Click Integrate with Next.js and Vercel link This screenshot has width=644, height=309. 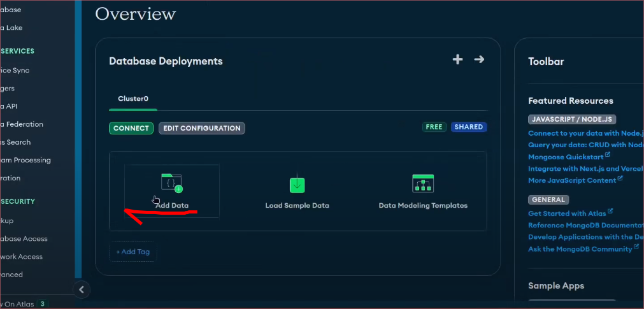[x=585, y=169]
